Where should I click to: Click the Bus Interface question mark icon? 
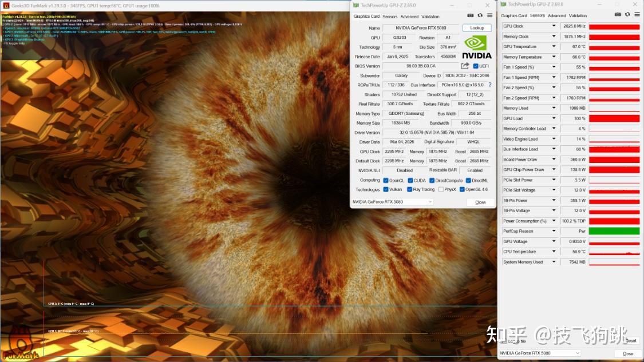point(489,85)
